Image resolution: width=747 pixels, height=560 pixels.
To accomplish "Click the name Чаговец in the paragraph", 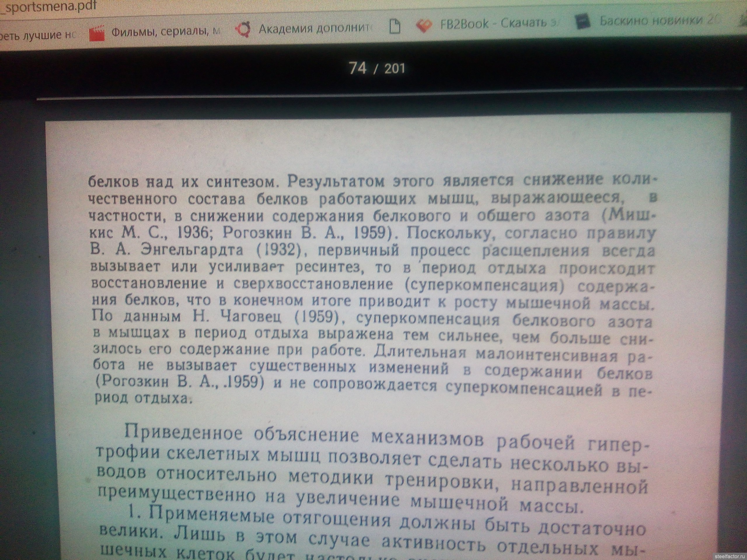I will pos(250,316).
